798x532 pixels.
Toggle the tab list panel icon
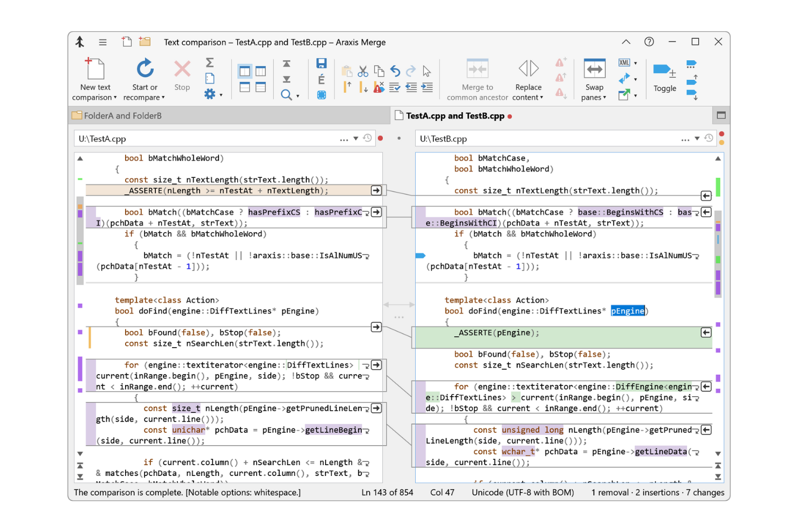tap(721, 115)
